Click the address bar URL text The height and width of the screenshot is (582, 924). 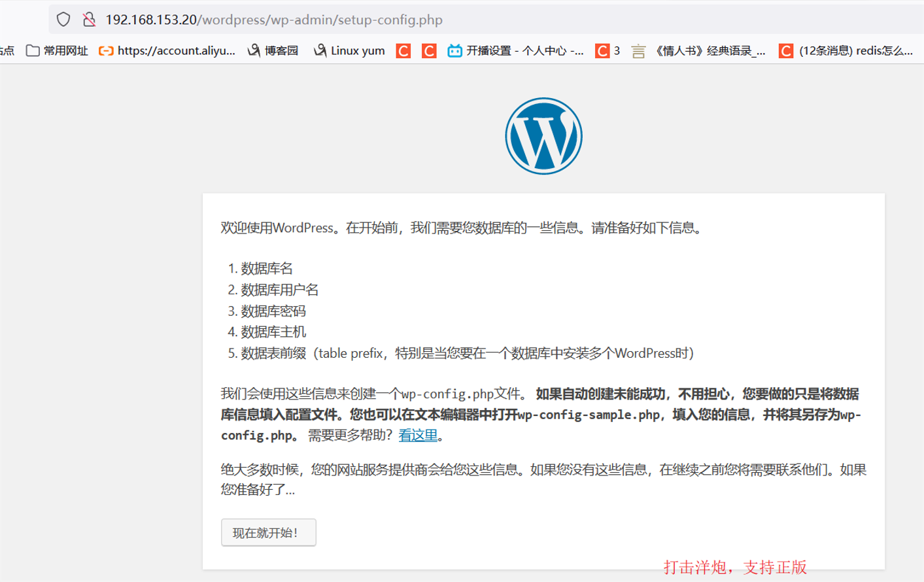274,20
